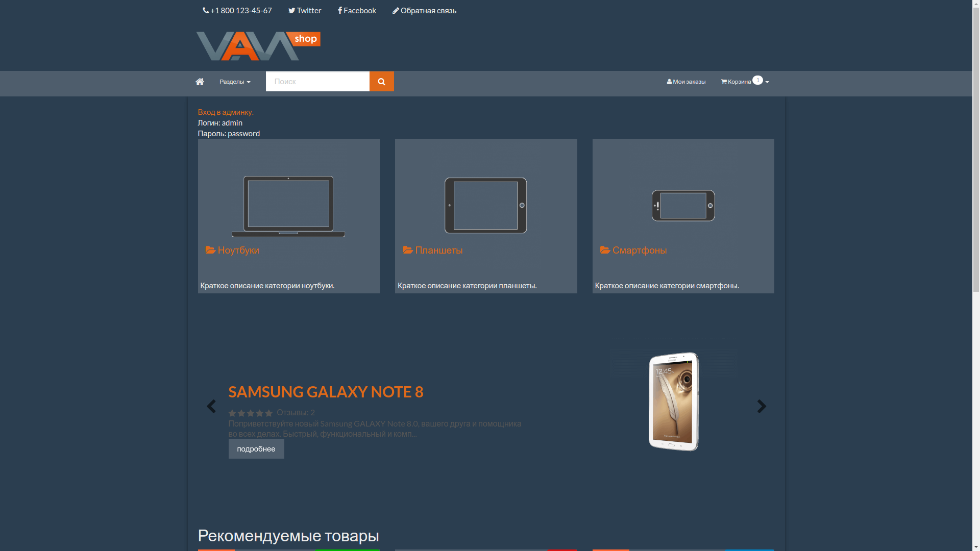This screenshot has height=551, width=980.
Task: Open Мои заказы in navbar
Action: coord(686,82)
